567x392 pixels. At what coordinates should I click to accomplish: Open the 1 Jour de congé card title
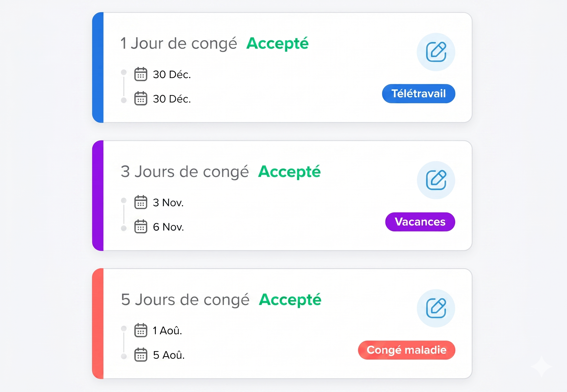[179, 44]
